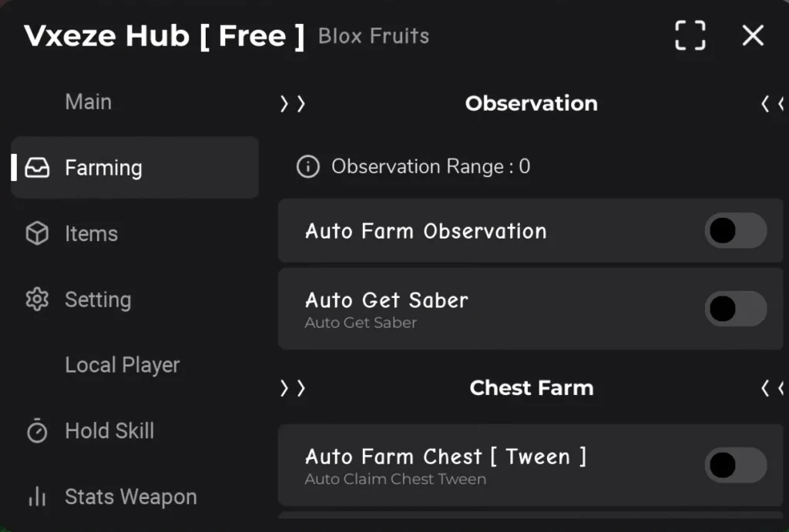The image size is (789, 532).
Task: Select the Stats Weapon menu label
Action: tap(130, 497)
